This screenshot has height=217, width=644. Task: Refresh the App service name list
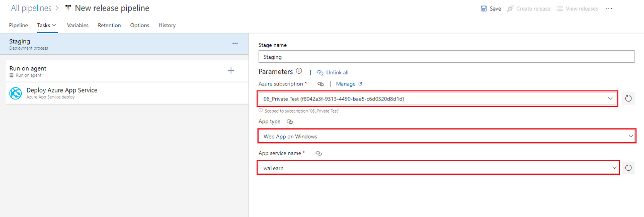click(627, 168)
